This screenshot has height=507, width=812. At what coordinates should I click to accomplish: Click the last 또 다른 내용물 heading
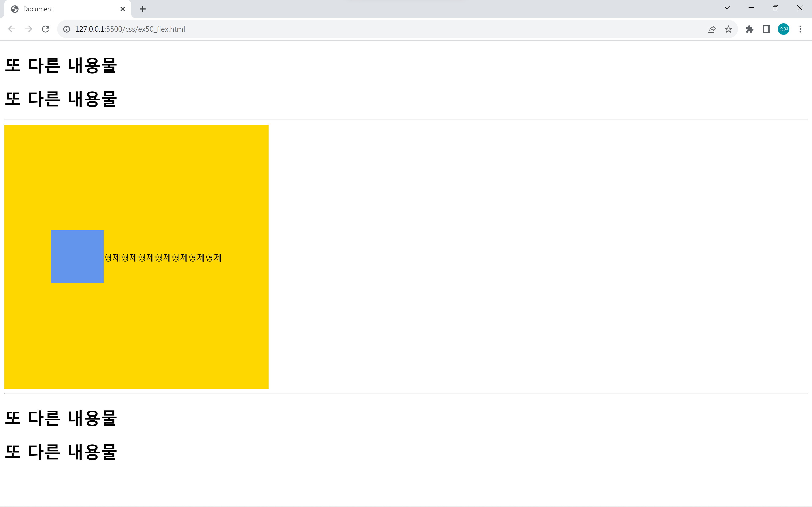pos(61,452)
